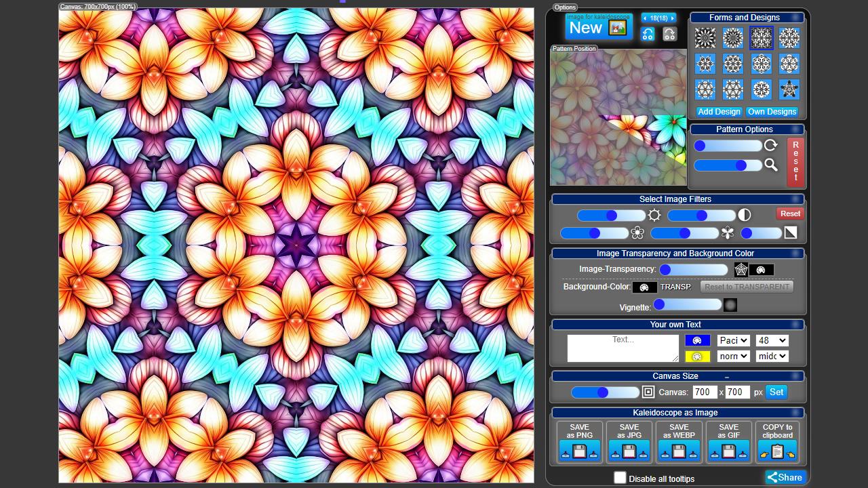
Task: Select the blue-bordered selected design thumbnail
Action: point(761,38)
